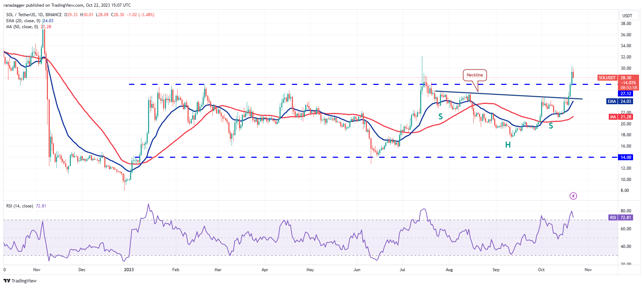Click the purple lightning bolt icon

573,196
